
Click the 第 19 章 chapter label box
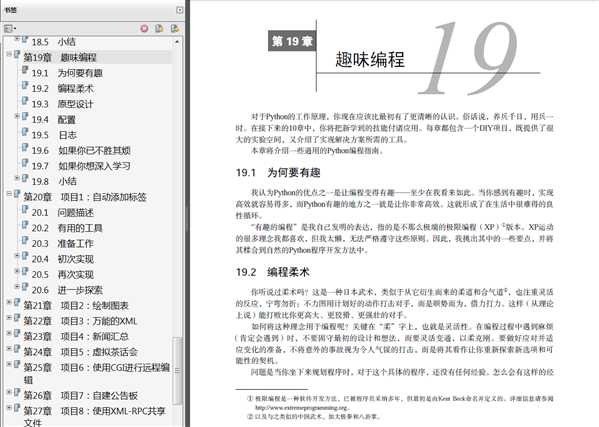tap(292, 40)
